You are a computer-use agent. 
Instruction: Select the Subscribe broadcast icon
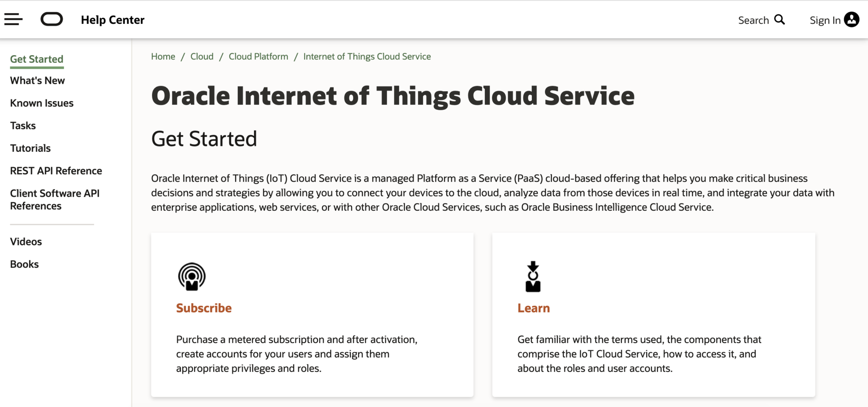click(192, 276)
